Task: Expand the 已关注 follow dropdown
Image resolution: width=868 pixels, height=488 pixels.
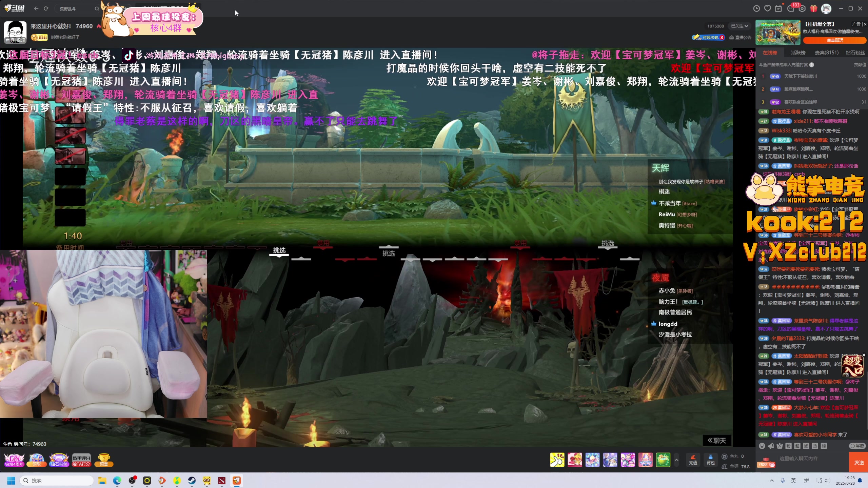Action: click(739, 26)
